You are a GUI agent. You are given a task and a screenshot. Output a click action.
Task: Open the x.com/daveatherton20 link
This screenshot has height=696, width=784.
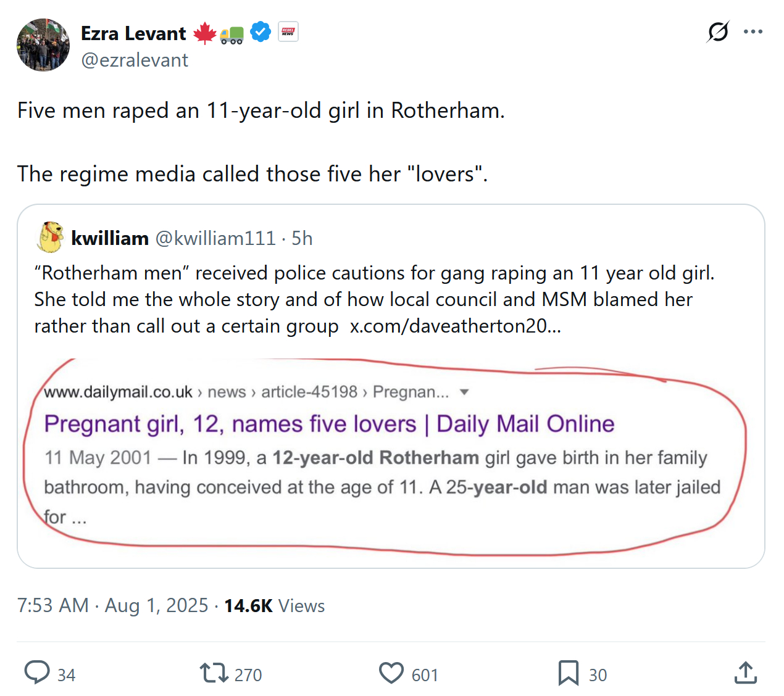pos(455,326)
